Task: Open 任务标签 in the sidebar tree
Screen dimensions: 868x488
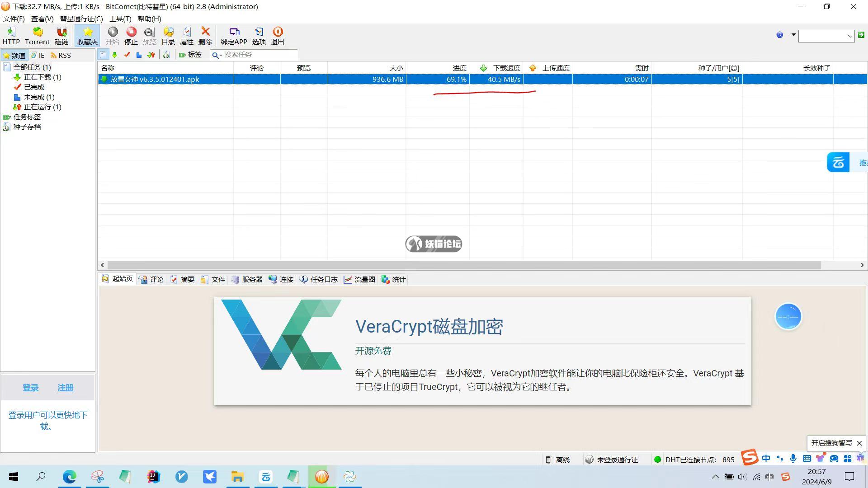Action: [27, 117]
